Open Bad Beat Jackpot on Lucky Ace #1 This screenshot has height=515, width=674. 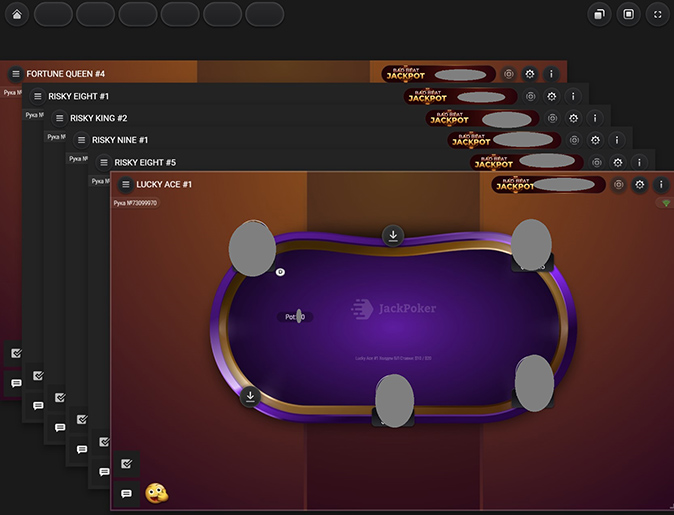548,185
